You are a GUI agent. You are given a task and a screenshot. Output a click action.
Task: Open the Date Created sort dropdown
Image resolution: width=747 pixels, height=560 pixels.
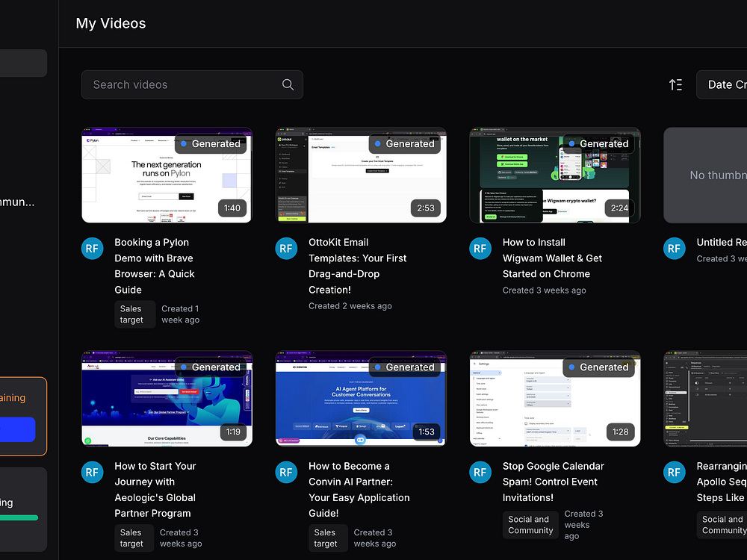722,85
